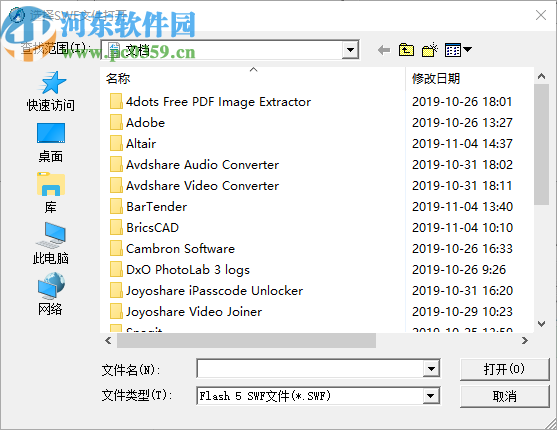Go back to the previous folder
The height and width of the screenshot is (430, 557).
384,50
